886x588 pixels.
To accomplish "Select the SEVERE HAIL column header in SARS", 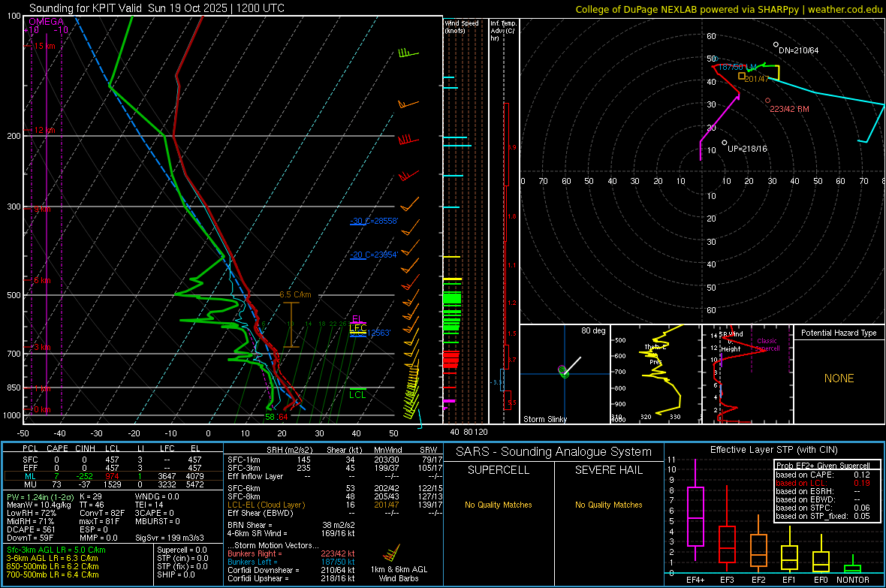I will (608, 470).
